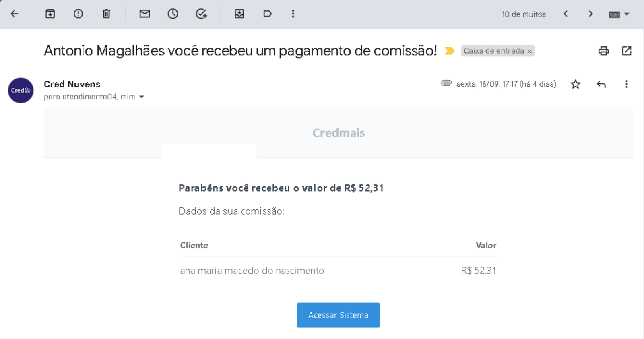Click the Credmais header text
This screenshot has width=644, height=339.
click(x=339, y=133)
